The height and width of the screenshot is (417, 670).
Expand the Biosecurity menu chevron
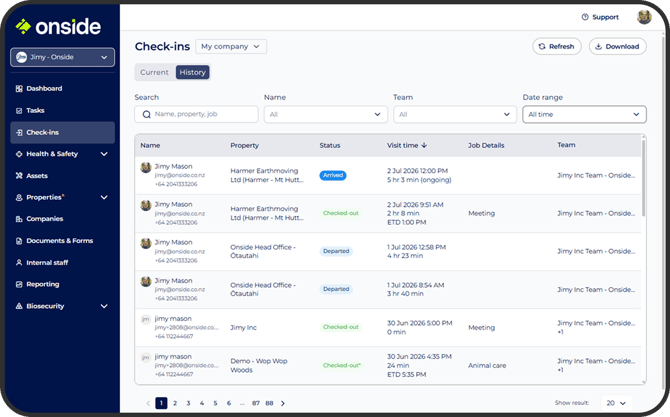(104, 306)
